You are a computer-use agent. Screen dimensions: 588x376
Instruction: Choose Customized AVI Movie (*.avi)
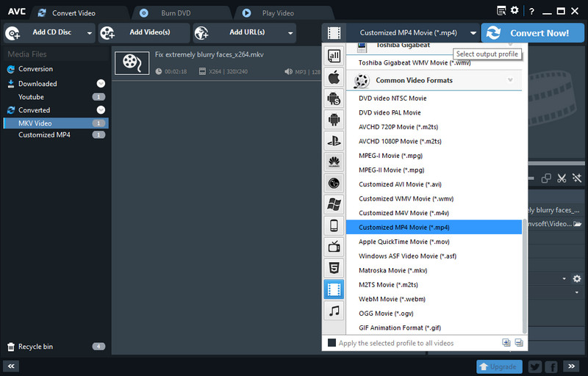[434, 184]
